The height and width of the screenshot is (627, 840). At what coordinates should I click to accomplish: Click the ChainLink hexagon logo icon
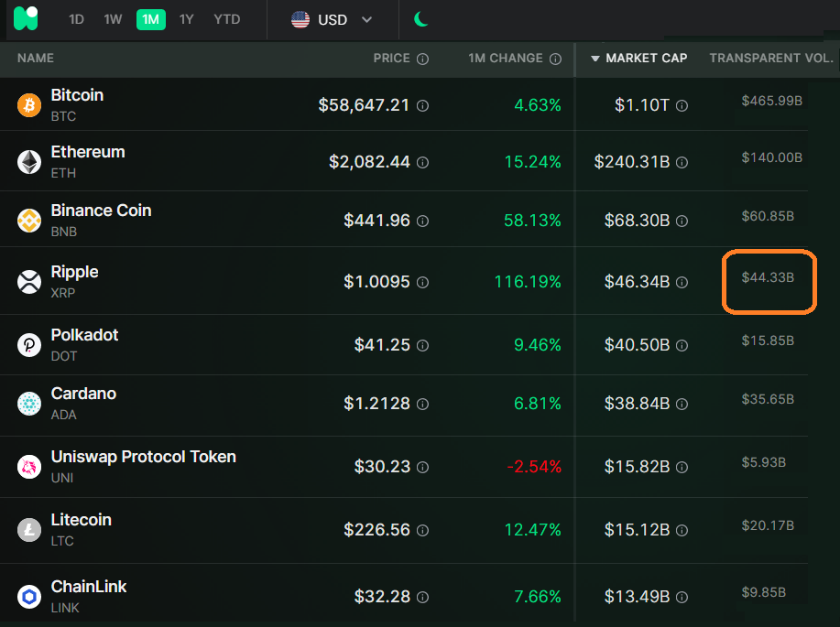(29, 597)
